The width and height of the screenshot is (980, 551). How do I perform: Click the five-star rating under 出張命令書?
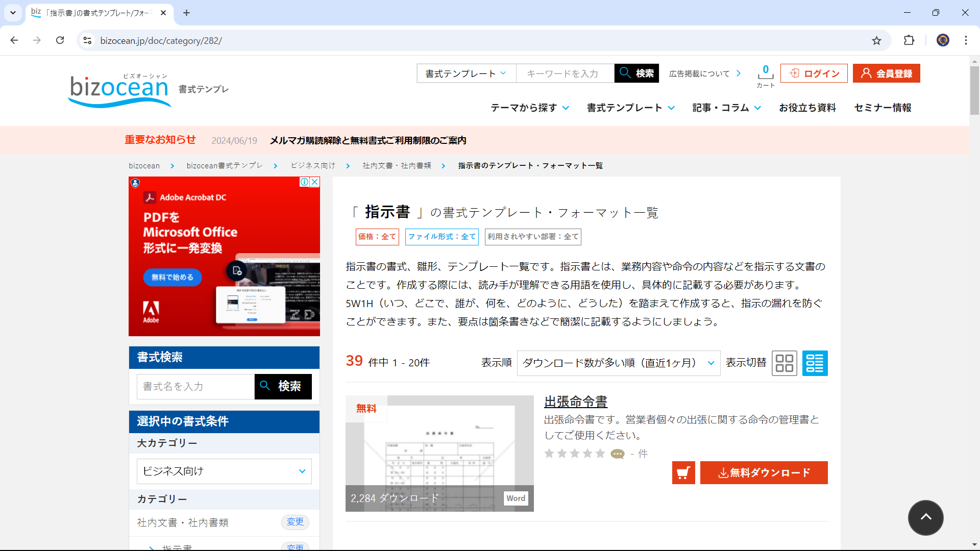tap(575, 454)
